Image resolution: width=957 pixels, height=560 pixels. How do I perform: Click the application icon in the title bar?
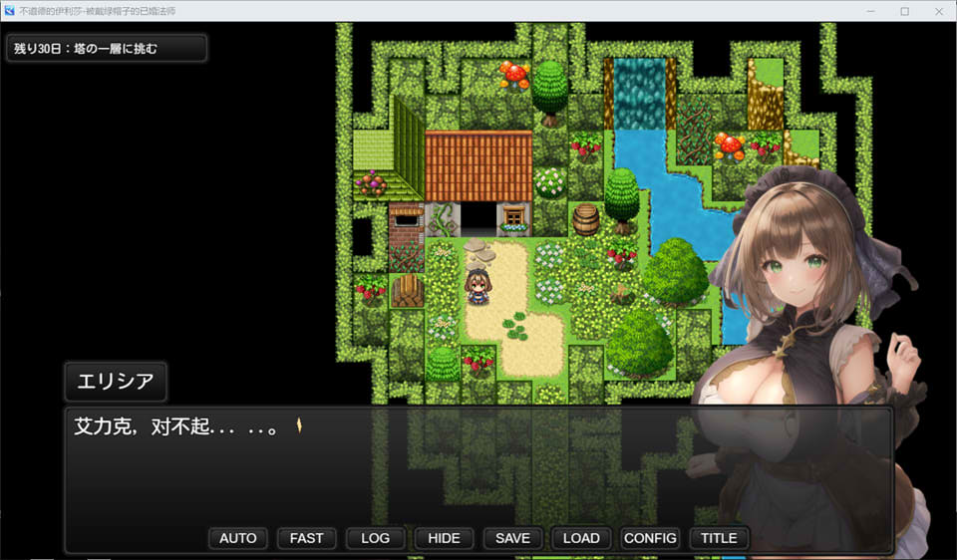9,10
